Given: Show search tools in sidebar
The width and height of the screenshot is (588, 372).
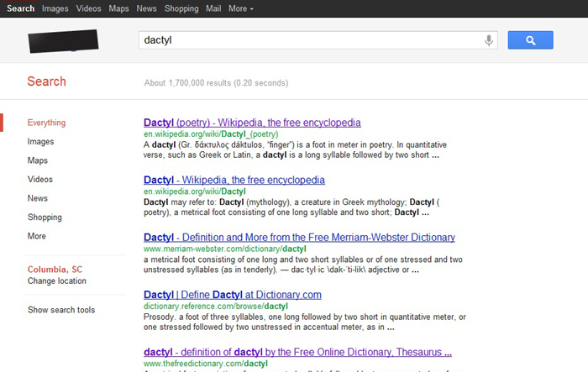Looking at the screenshot, I should coord(61,310).
